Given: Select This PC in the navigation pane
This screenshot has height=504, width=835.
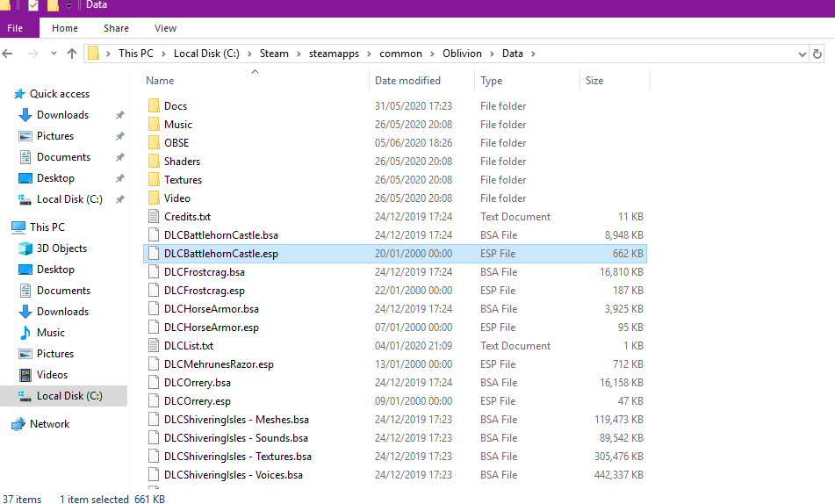Looking at the screenshot, I should pyautogui.click(x=47, y=227).
